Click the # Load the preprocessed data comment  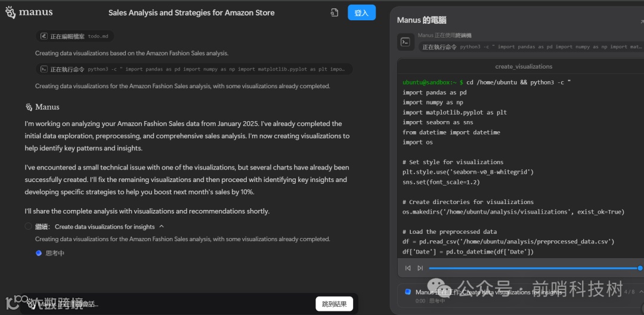450,231
